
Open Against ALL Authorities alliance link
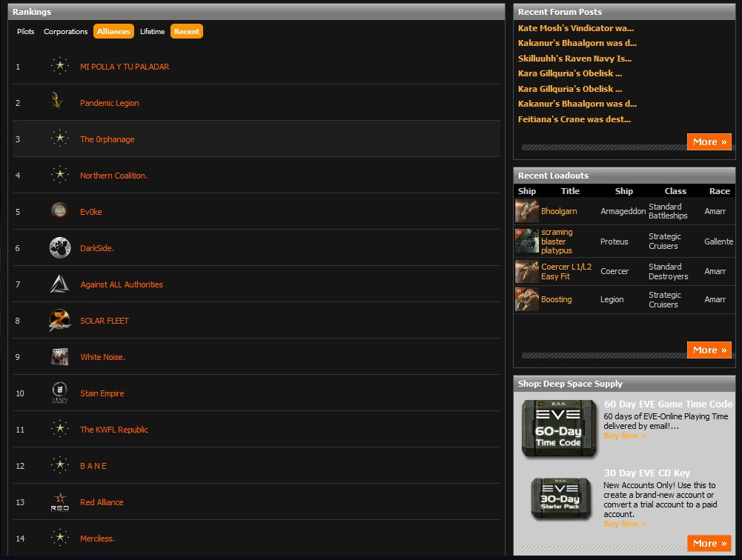(x=121, y=284)
